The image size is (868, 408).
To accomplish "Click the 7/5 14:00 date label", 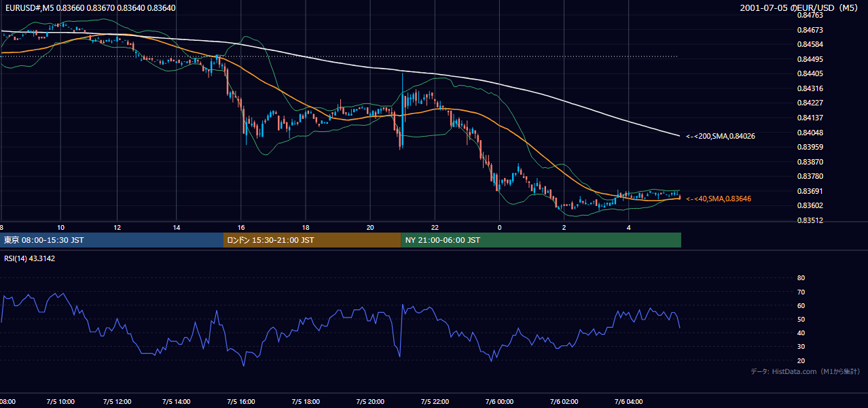I will (x=176, y=401).
